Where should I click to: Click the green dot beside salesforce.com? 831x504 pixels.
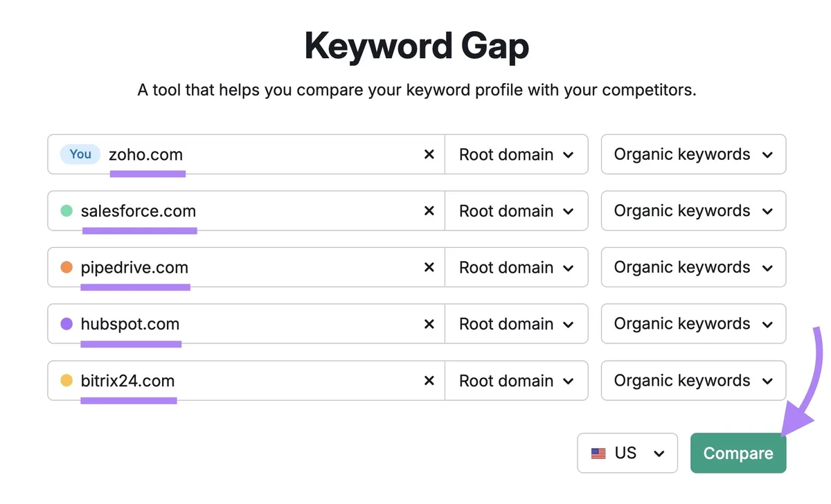coord(66,211)
